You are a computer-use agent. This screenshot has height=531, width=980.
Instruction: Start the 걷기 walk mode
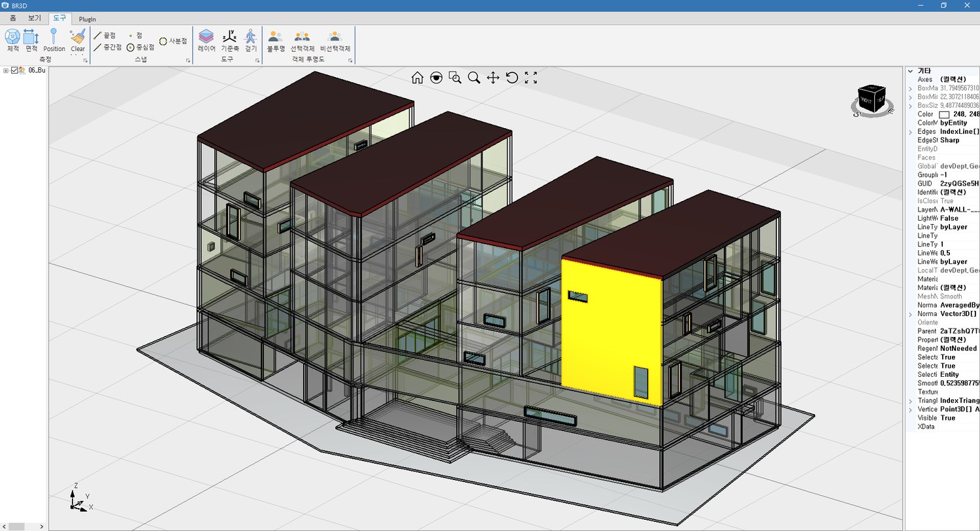click(251, 40)
